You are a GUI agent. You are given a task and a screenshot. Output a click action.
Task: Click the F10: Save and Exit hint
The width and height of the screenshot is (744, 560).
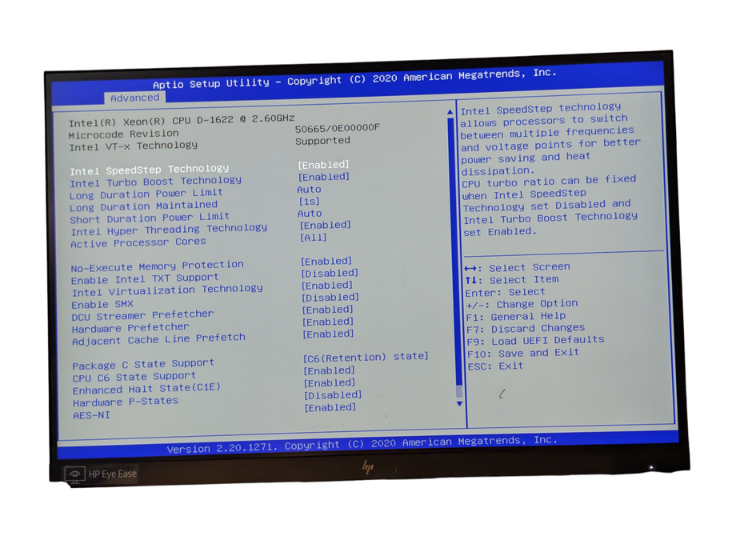coord(523,354)
